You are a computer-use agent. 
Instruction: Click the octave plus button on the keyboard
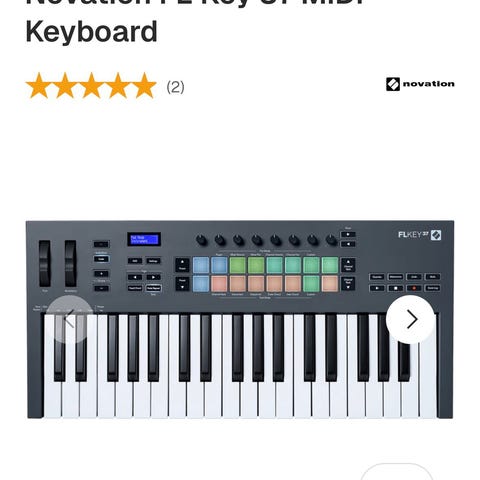(101, 274)
